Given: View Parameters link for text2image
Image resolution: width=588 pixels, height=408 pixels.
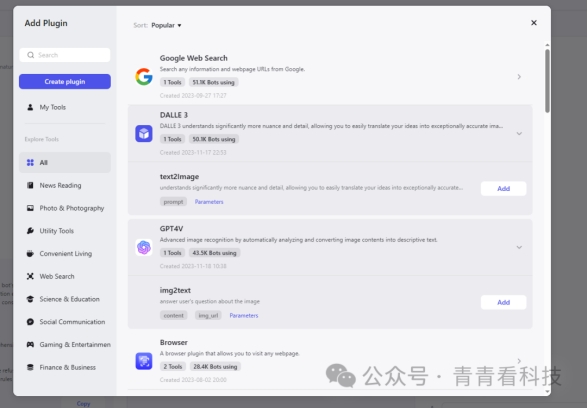Looking at the screenshot, I should click(209, 202).
